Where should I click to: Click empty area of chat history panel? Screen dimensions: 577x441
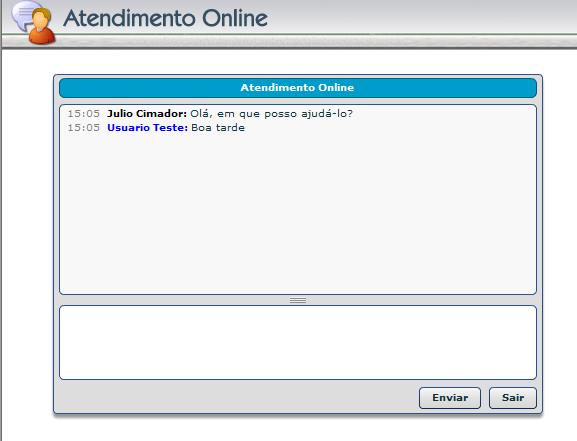(298, 214)
